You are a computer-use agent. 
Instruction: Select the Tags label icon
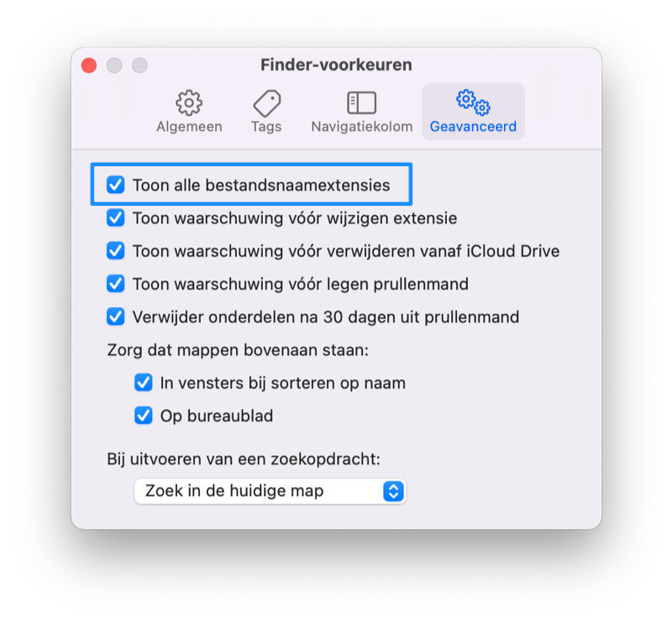coord(266,102)
